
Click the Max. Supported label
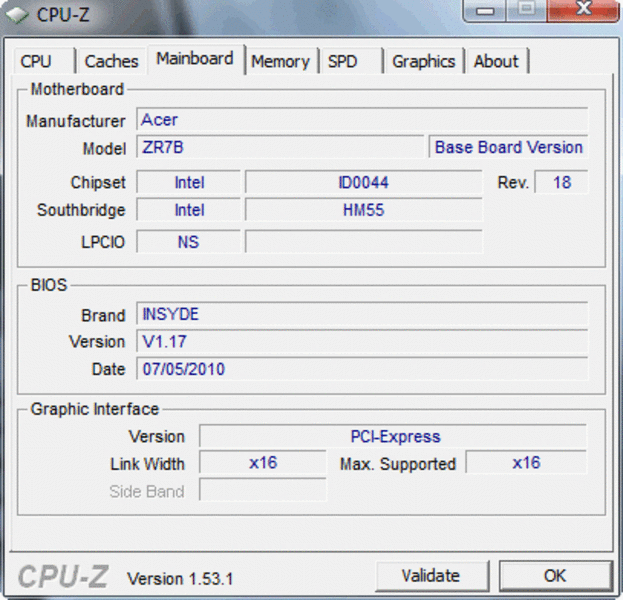click(398, 464)
